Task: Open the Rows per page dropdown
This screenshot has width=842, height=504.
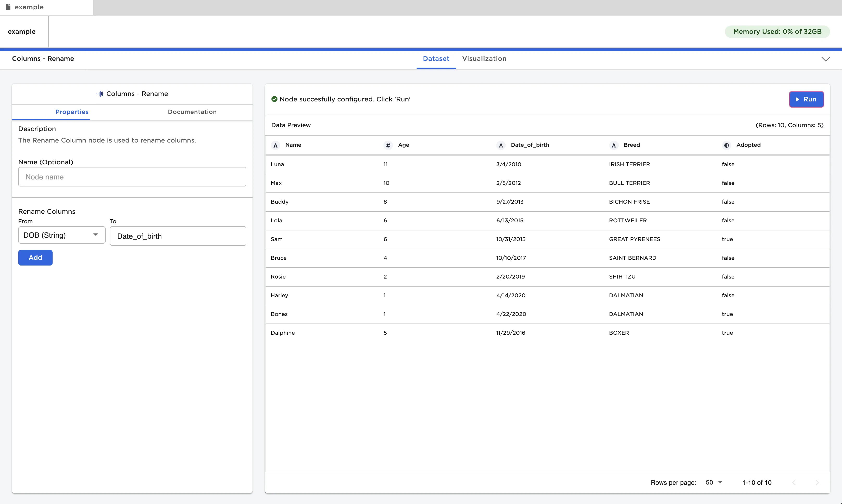Action: [714, 482]
